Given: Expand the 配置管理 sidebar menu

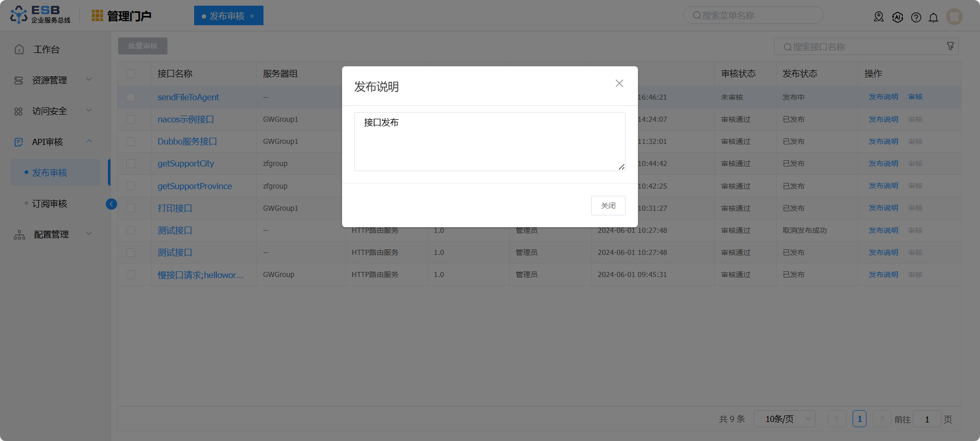Looking at the screenshot, I should point(51,234).
